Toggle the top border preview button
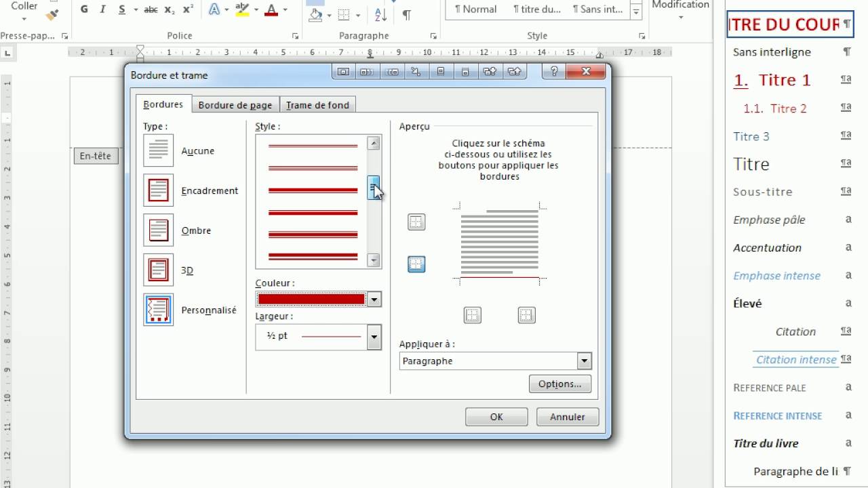 pyautogui.click(x=416, y=222)
